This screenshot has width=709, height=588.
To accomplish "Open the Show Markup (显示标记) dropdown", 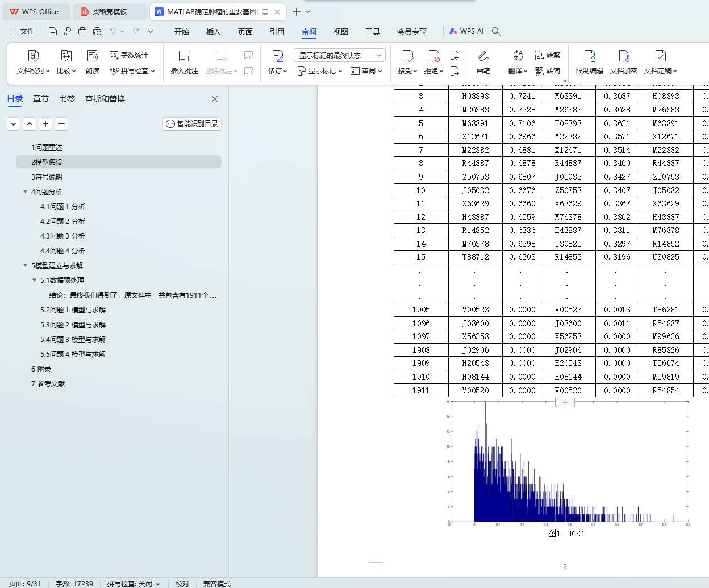I will point(320,71).
